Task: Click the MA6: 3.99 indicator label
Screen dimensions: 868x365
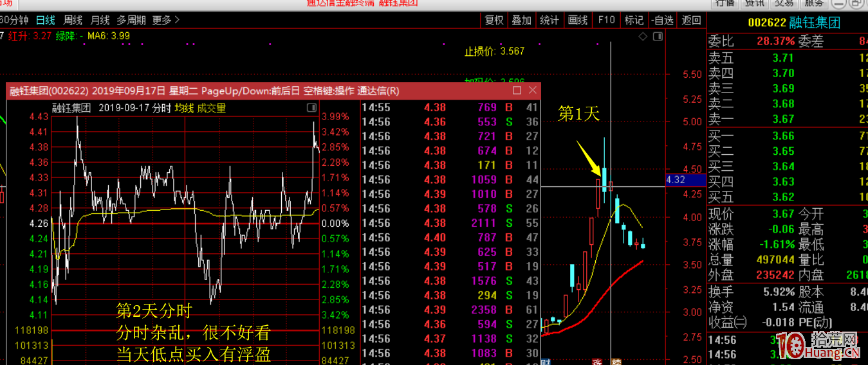Action: (x=109, y=36)
